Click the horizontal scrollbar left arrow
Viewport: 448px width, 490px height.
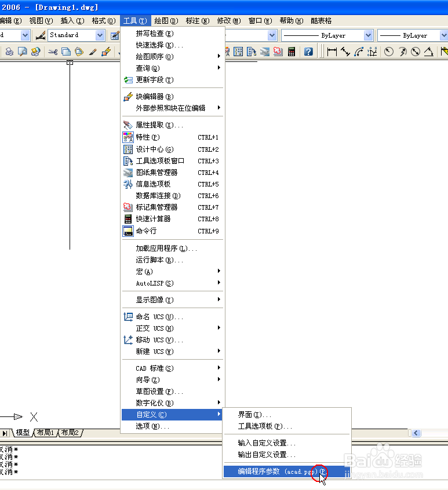click(x=416, y=433)
